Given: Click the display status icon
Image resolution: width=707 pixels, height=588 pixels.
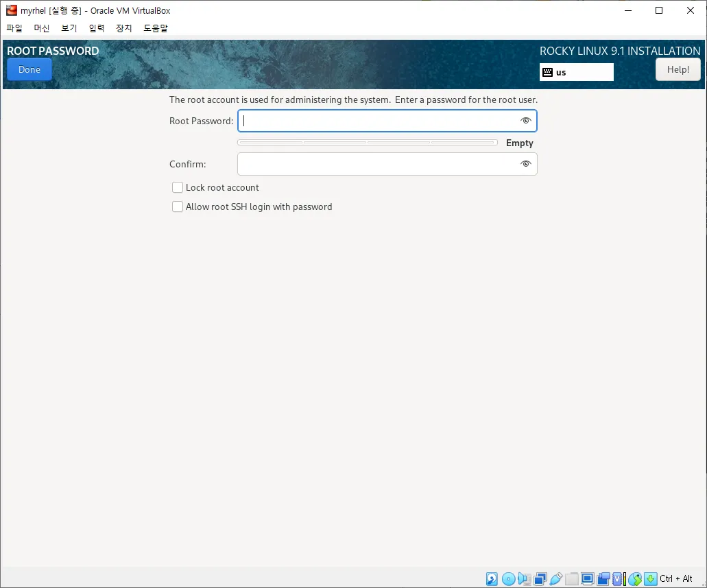Looking at the screenshot, I should point(588,578).
